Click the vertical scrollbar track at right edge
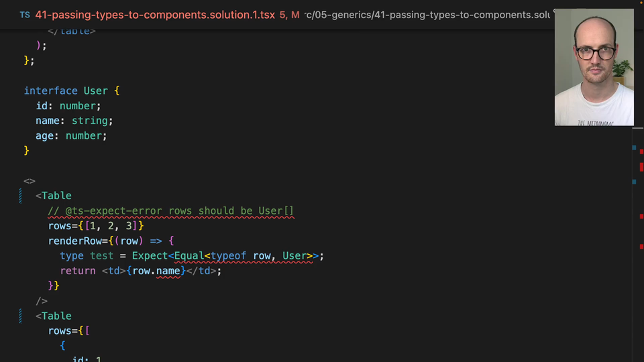Image resolution: width=644 pixels, height=362 pixels. click(637, 246)
